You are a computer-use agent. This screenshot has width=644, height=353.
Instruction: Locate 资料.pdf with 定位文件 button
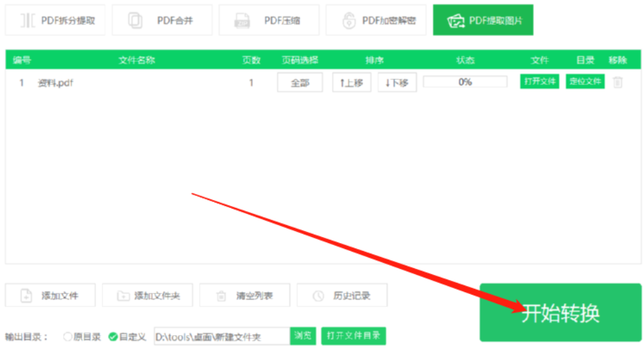pyautogui.click(x=585, y=81)
